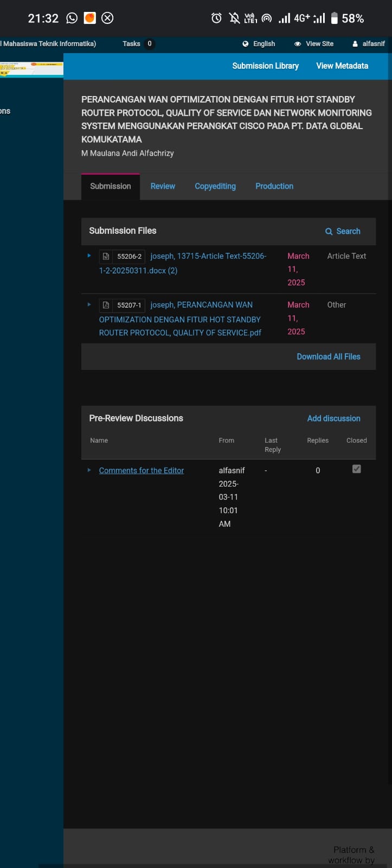This screenshot has height=868, width=392.
Task: Open the joseph 13715-Article Text docx file
Action: tap(183, 263)
